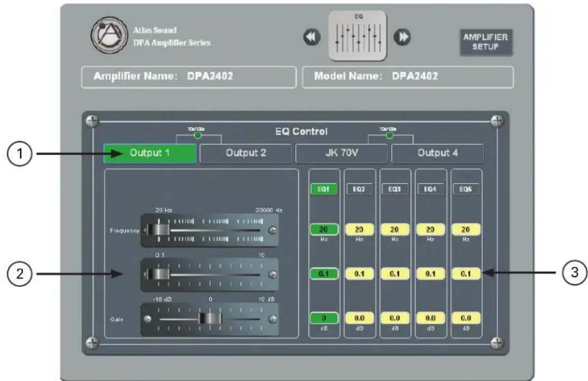588x381 pixels.
Task: Select the EQ5 band button
Action: pos(465,189)
